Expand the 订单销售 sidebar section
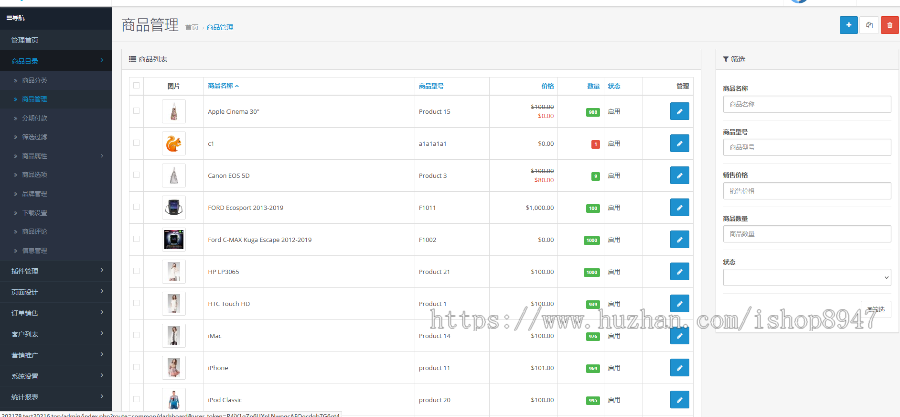The height and width of the screenshot is (417, 900). (x=56, y=313)
